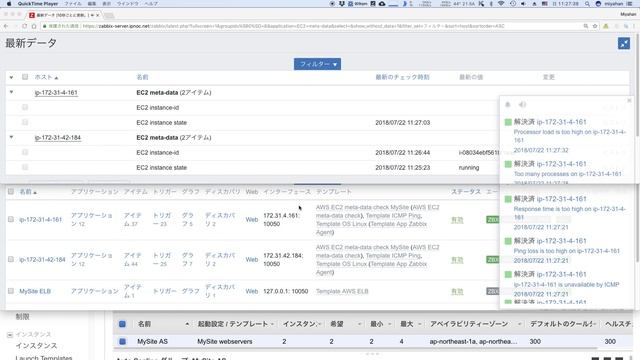Screen dimensions: 640x360
Task: Open ヘルプ menu in menu bar
Action: [151, 4]
